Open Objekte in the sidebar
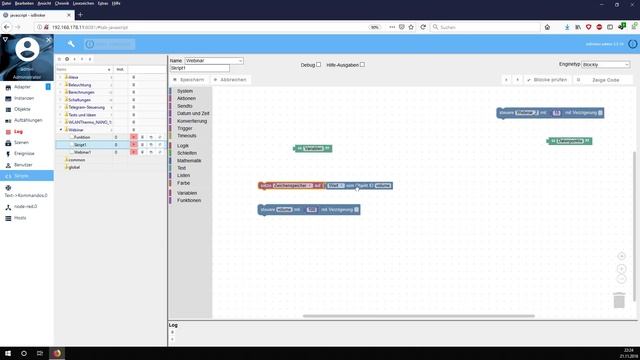This screenshot has width=640, height=360. [x=22, y=109]
